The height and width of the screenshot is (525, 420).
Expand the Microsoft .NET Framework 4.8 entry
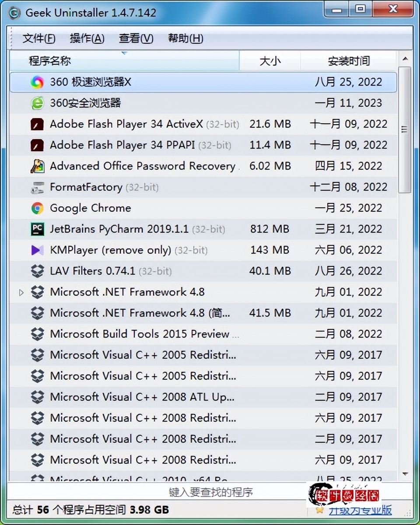coord(21,292)
